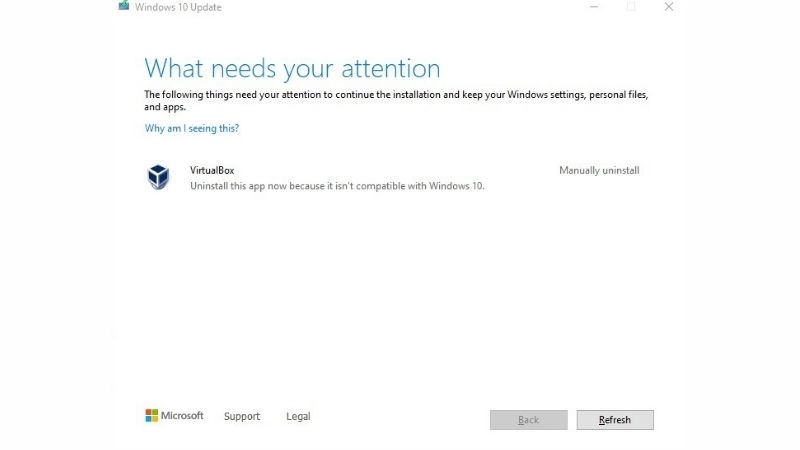Click the Windows 10 Update title bar icon

[123, 6]
